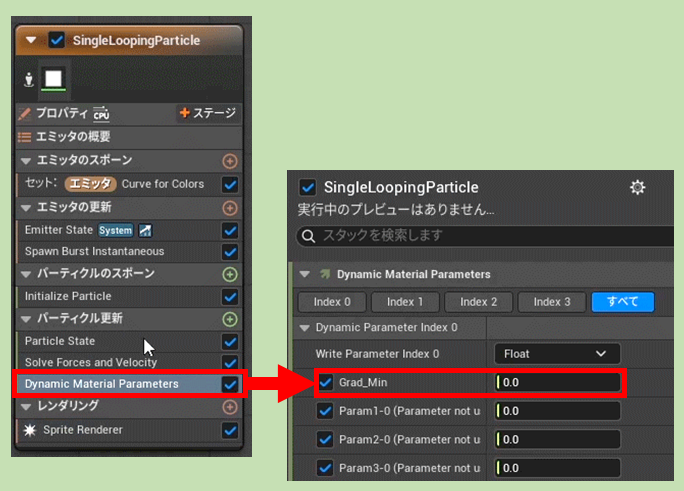Click the graph icon beside Emitter State System
The image size is (684, 491).
[145, 230]
